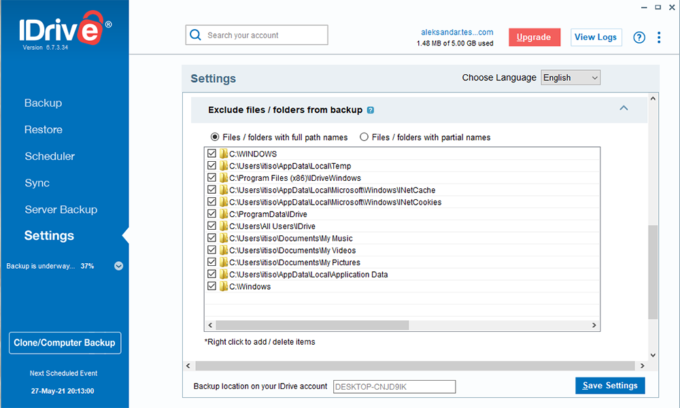Viewport: 680px width, 408px height.
Task: Select Files / folders with partial names
Action: coord(364,137)
